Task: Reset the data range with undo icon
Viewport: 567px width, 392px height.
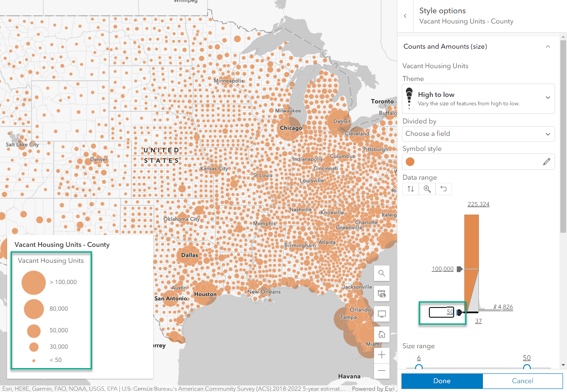Action: (444, 189)
